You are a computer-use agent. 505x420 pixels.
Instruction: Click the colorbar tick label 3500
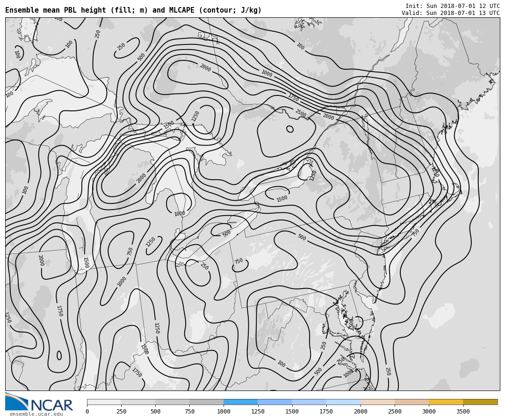click(463, 411)
